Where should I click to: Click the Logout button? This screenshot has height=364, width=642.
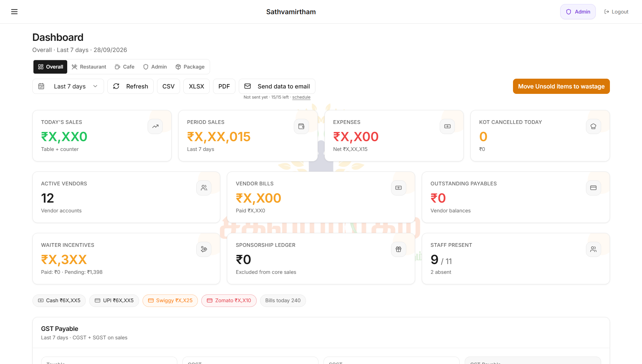tap(616, 12)
